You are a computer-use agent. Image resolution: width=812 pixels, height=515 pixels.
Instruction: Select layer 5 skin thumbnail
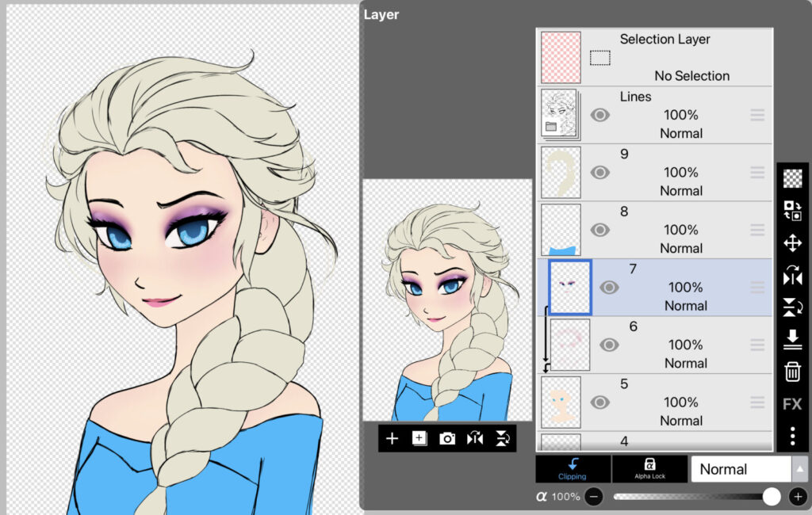pyautogui.click(x=561, y=402)
